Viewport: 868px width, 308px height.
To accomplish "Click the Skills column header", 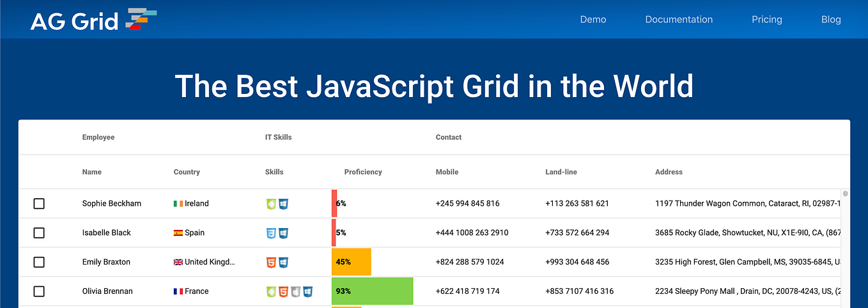I will tap(274, 172).
